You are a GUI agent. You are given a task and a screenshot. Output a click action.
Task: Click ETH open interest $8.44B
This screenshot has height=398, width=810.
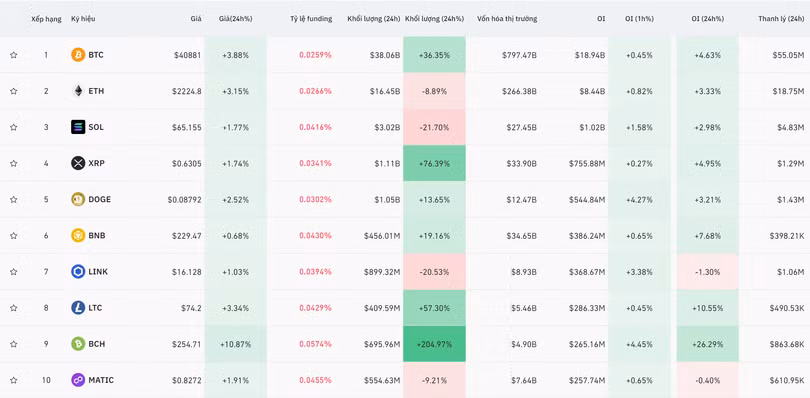point(592,91)
